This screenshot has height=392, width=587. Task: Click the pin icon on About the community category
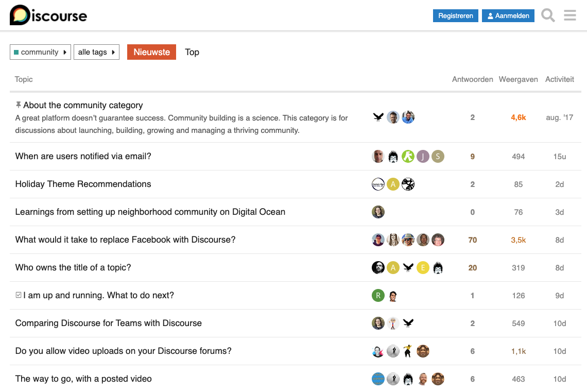point(19,105)
